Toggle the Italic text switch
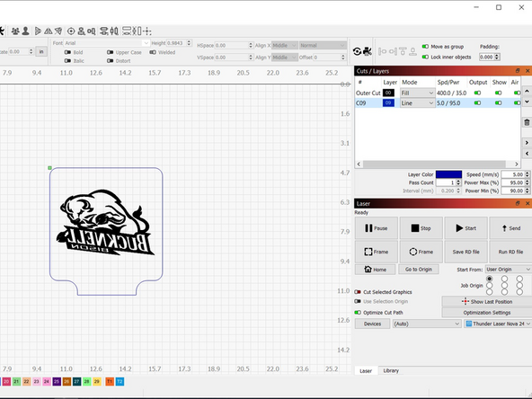Viewport: 532px width, 399px height. (67, 61)
